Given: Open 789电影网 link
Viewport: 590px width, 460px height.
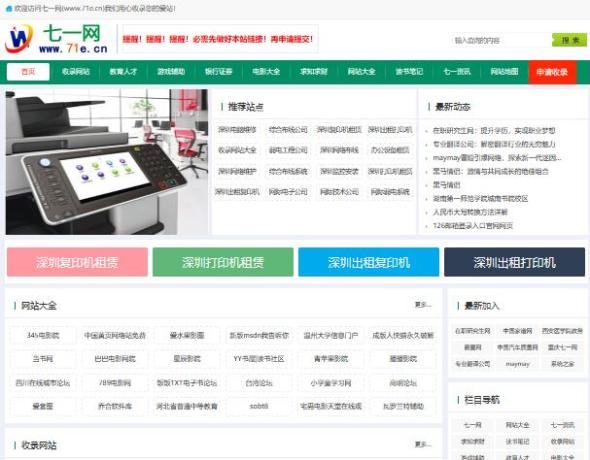Looking at the screenshot, I should point(115,383).
